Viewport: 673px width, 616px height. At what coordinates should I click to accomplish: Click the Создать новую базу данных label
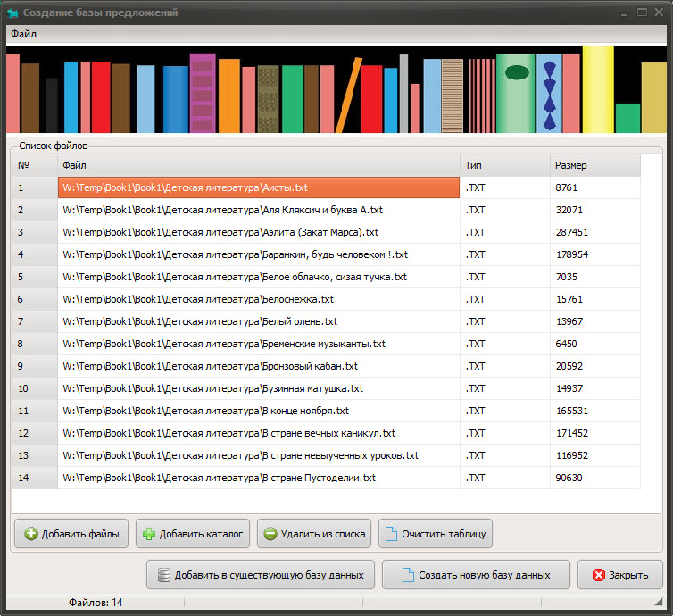[484, 575]
